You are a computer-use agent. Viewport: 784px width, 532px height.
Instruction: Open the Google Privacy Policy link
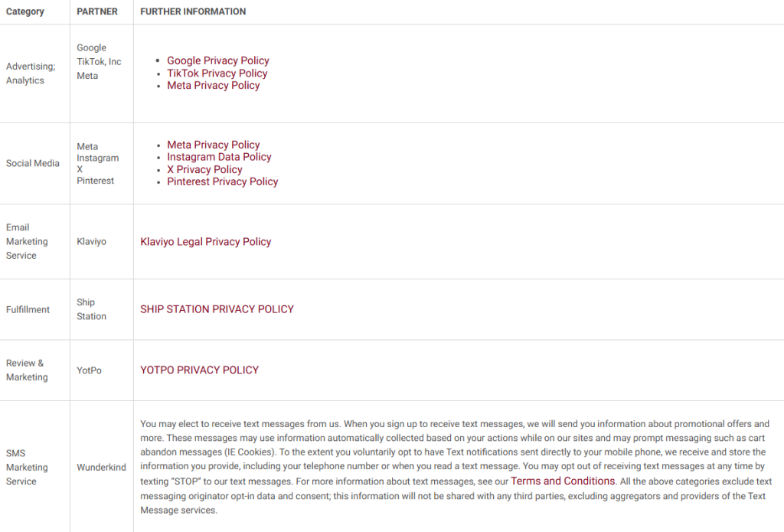pos(218,60)
